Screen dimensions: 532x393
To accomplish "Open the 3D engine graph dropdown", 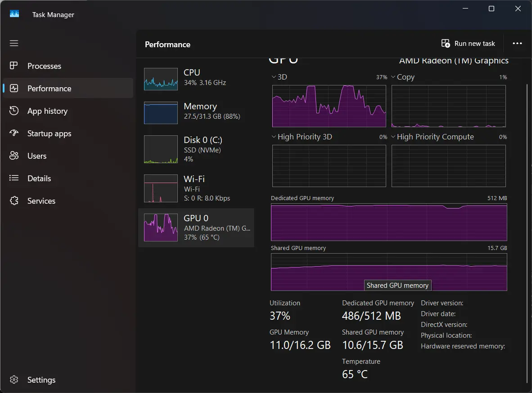I will pos(274,77).
